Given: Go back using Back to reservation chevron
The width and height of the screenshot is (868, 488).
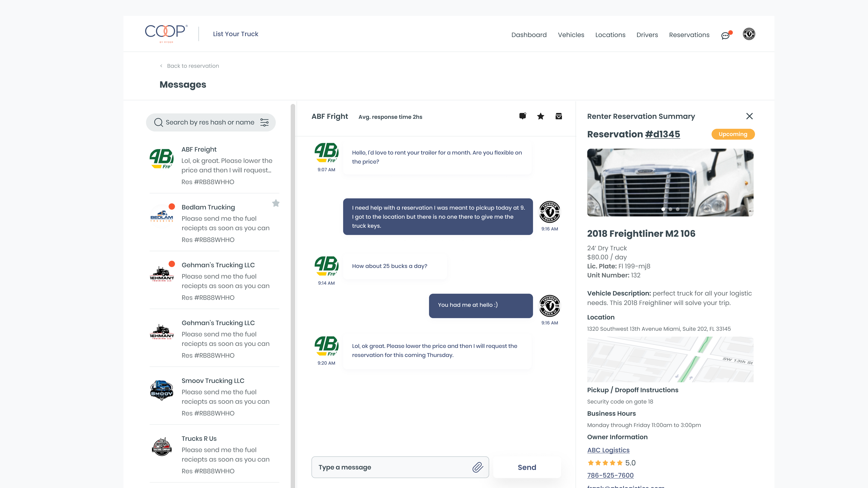Looking at the screenshot, I should pos(161,66).
